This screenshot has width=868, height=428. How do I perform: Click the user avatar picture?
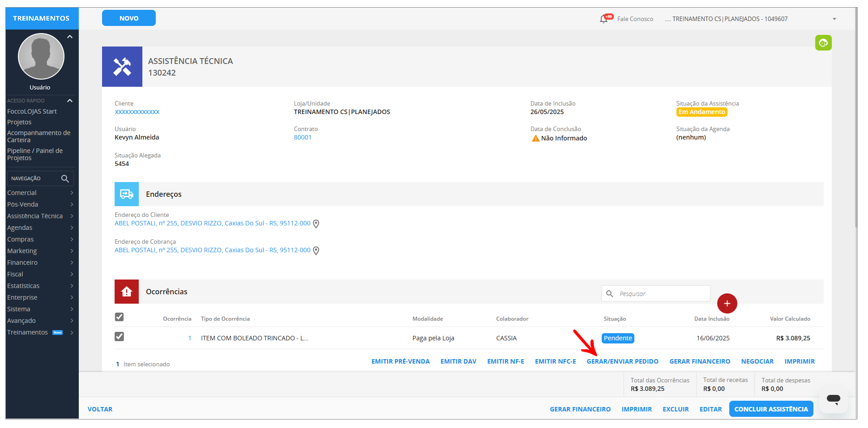[x=41, y=56]
